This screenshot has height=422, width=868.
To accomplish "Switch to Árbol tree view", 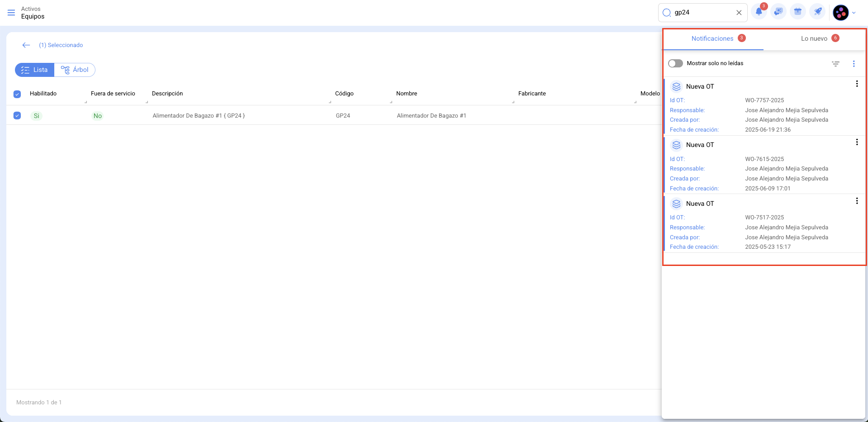I will point(75,70).
